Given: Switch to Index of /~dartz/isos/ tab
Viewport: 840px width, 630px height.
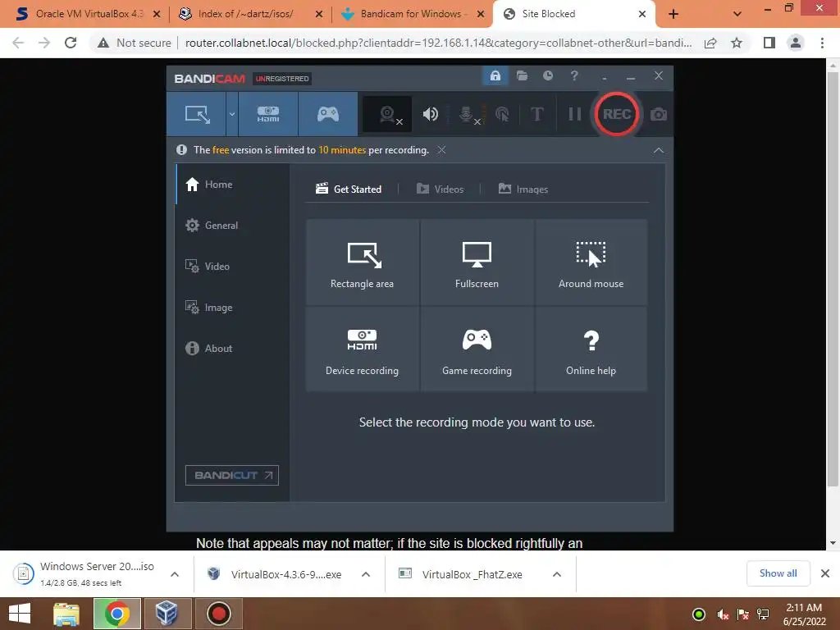Looking at the screenshot, I should click(x=251, y=14).
